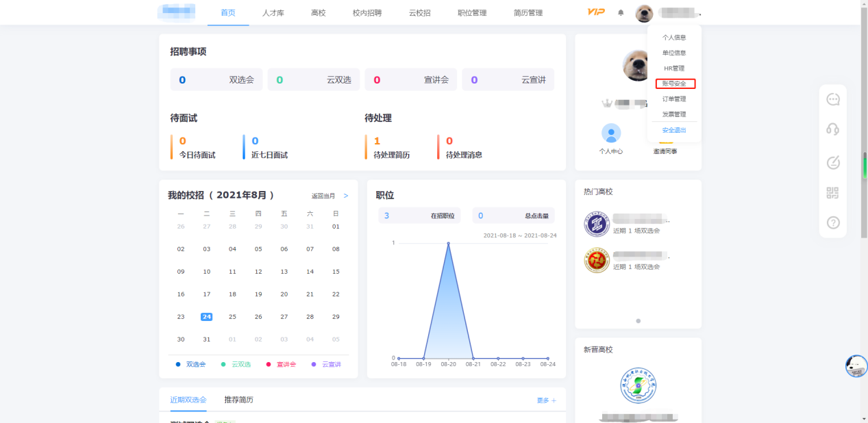Select date 25 in the calendar
868x423 pixels.
click(x=232, y=317)
